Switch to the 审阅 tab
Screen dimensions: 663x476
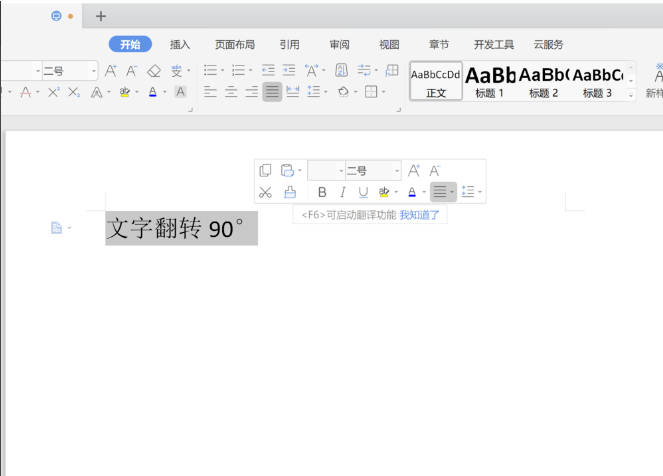click(x=340, y=44)
